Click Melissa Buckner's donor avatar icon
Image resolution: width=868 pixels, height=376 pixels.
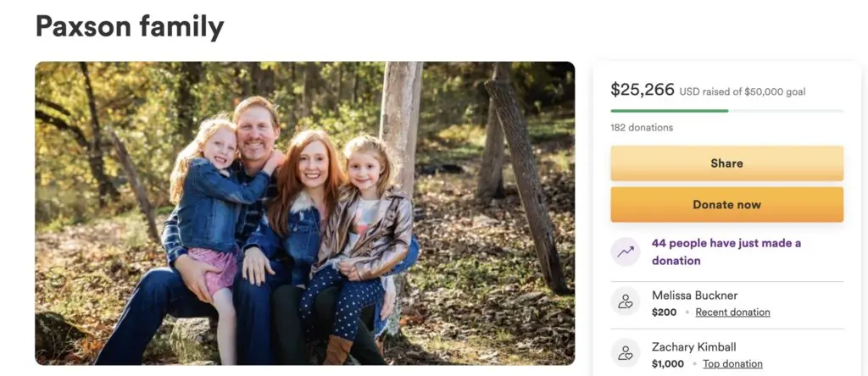tap(626, 302)
